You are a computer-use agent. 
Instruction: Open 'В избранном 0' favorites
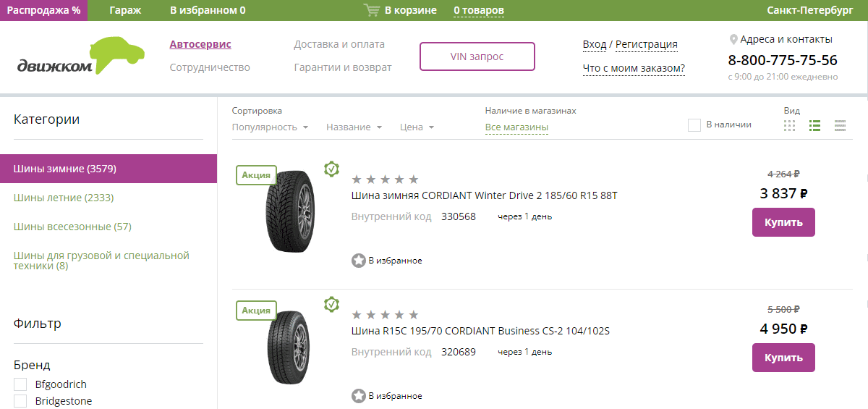click(x=208, y=10)
